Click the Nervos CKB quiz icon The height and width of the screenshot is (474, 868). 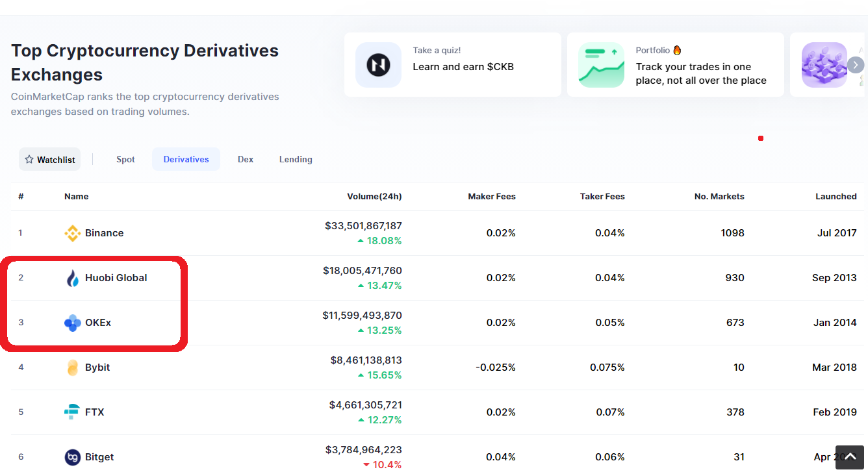tap(378, 65)
